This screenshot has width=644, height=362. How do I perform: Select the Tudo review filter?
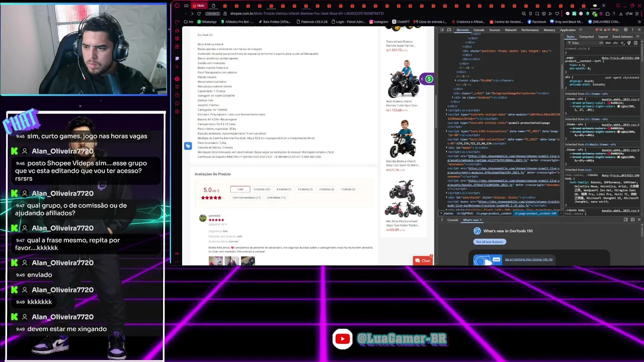pyautogui.click(x=240, y=189)
